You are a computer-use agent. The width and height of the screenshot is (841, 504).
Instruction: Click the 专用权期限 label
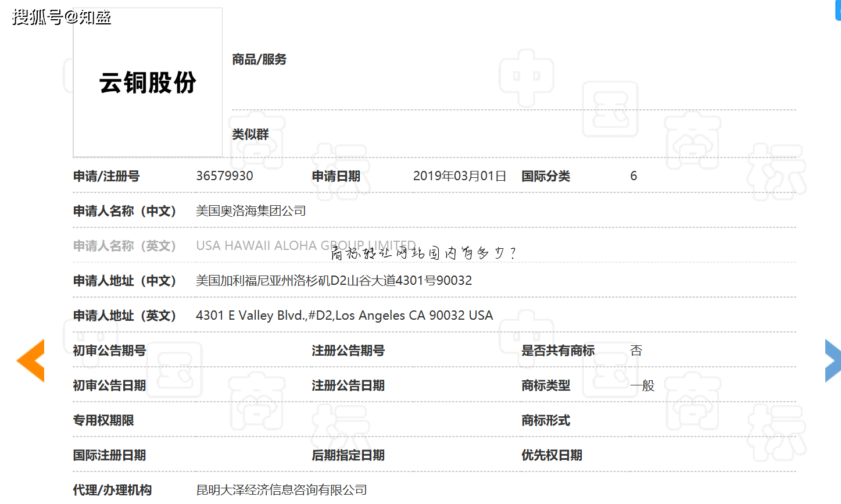[103, 420]
